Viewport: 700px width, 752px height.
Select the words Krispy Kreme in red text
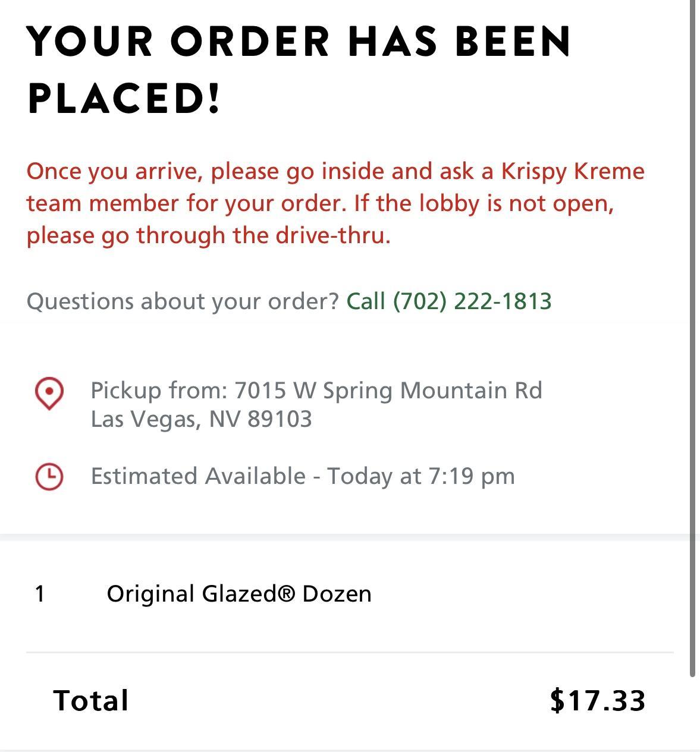point(573,171)
